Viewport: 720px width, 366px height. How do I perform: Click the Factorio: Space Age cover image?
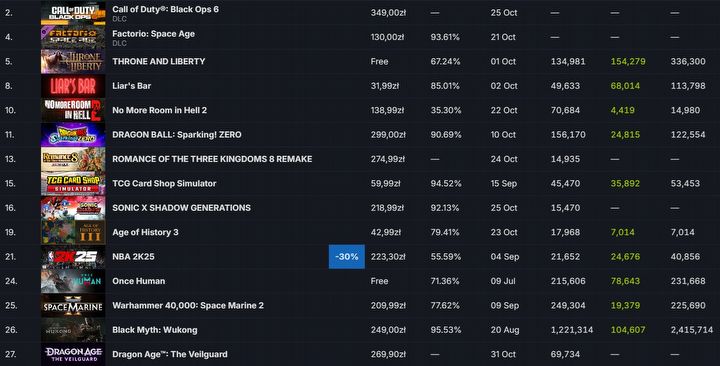[73, 37]
